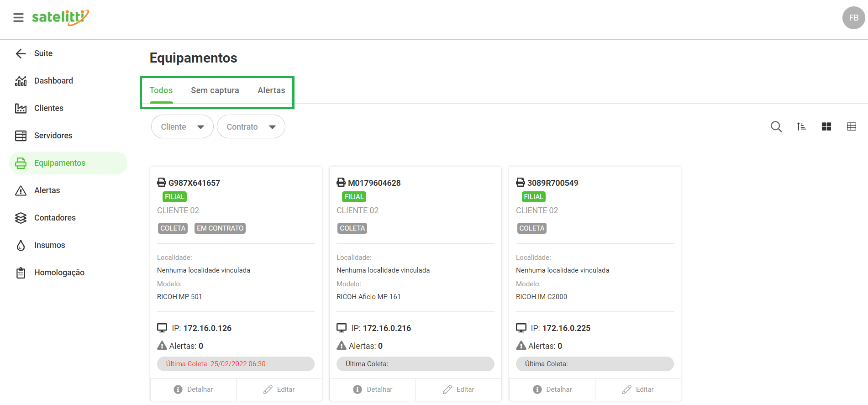The width and height of the screenshot is (868, 405).
Task: Click model text RICOH IM C2000
Action: pos(542,297)
